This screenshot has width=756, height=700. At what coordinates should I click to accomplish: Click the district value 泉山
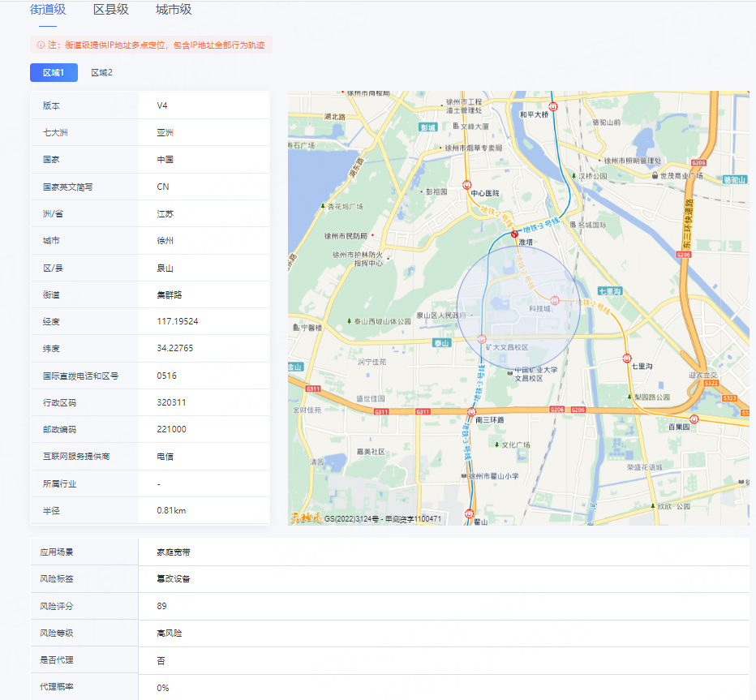coord(165,268)
